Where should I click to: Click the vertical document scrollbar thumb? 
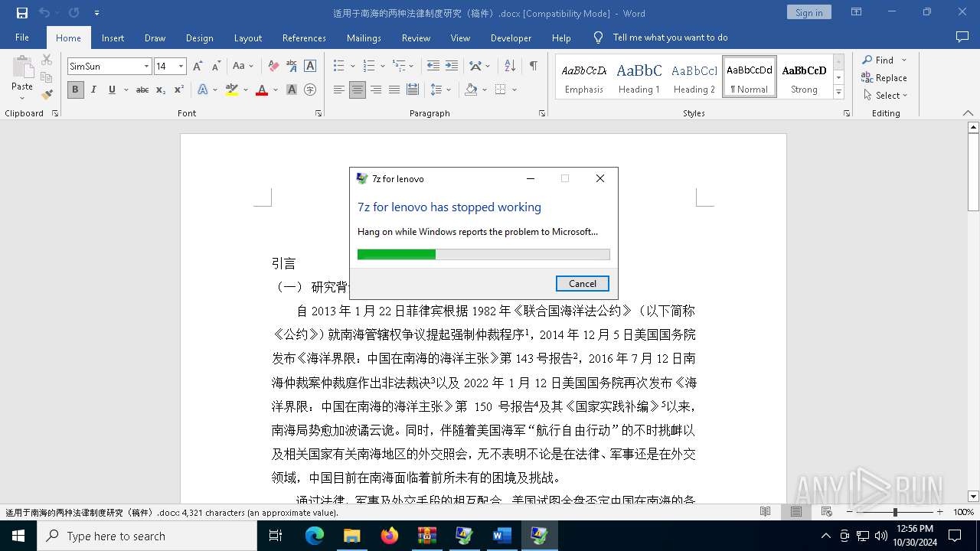[973, 172]
